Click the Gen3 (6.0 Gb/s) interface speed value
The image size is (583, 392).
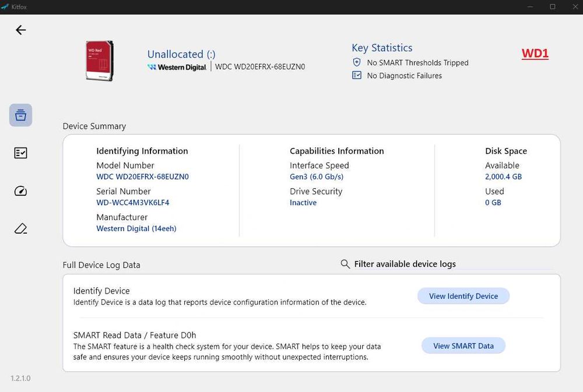click(317, 176)
